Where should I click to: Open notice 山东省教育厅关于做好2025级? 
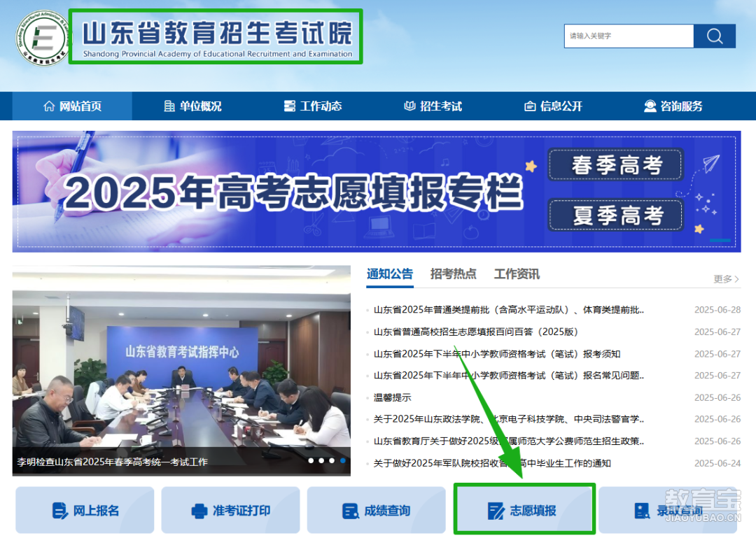coord(509,441)
